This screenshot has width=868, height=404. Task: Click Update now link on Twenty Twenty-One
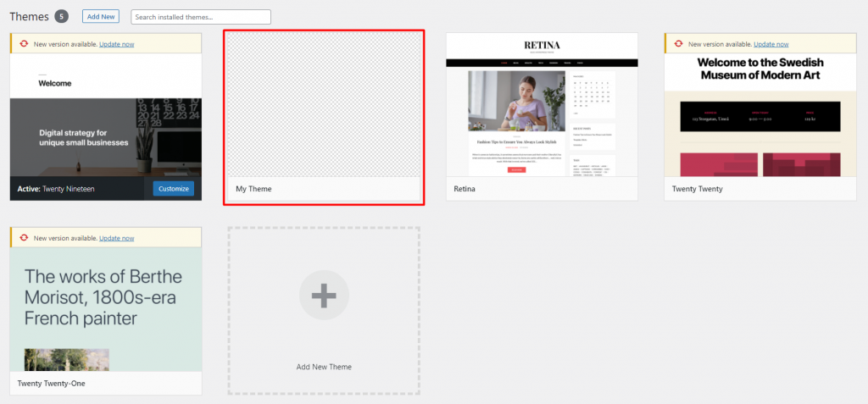point(117,238)
